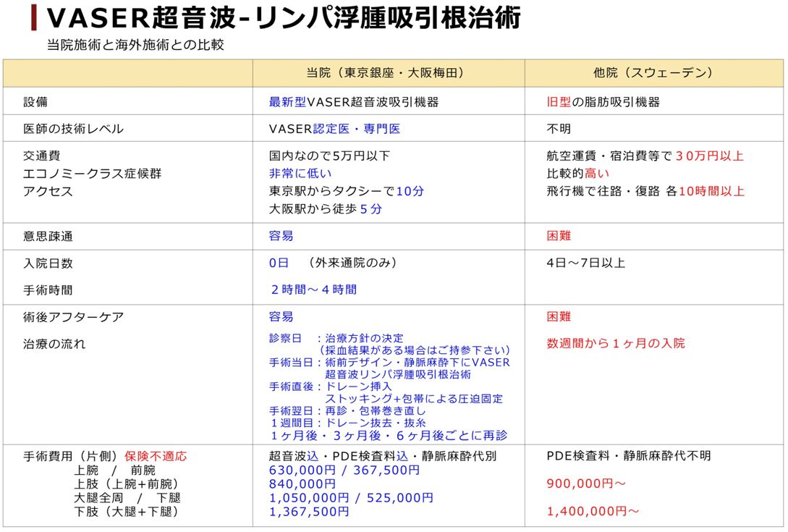Click the label '大腿全周 / 下腿'
Viewport: 788px width, 532px height.
point(127,498)
